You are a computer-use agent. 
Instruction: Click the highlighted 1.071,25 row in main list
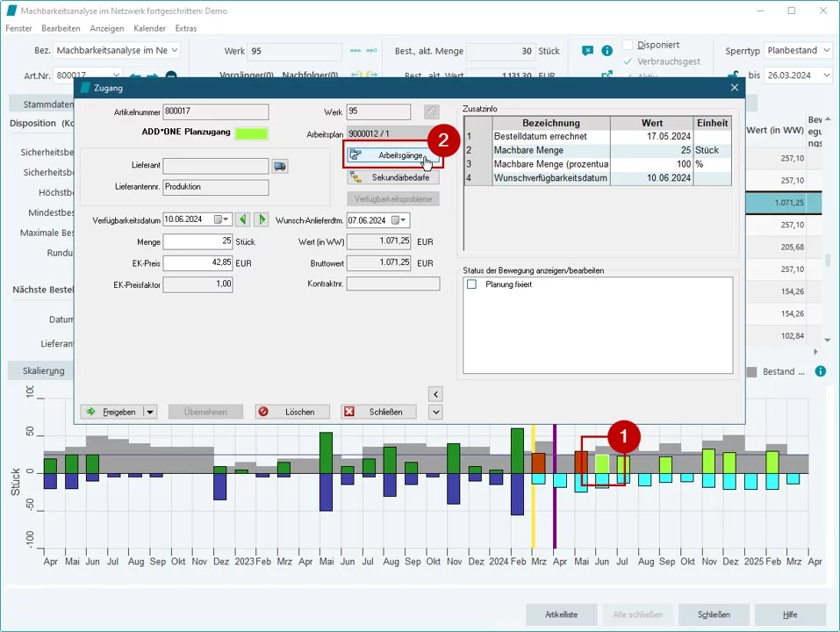click(783, 203)
